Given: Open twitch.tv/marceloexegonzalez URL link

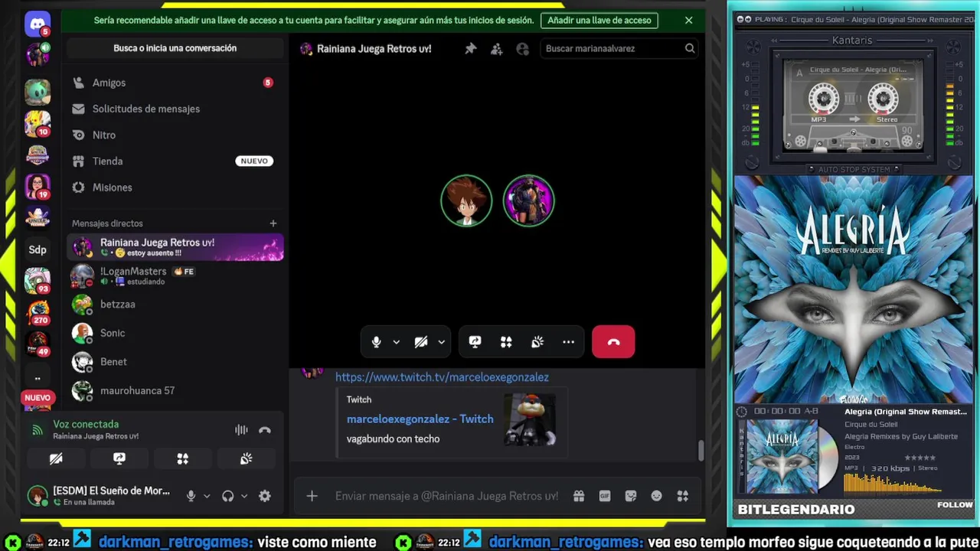Looking at the screenshot, I should [442, 377].
